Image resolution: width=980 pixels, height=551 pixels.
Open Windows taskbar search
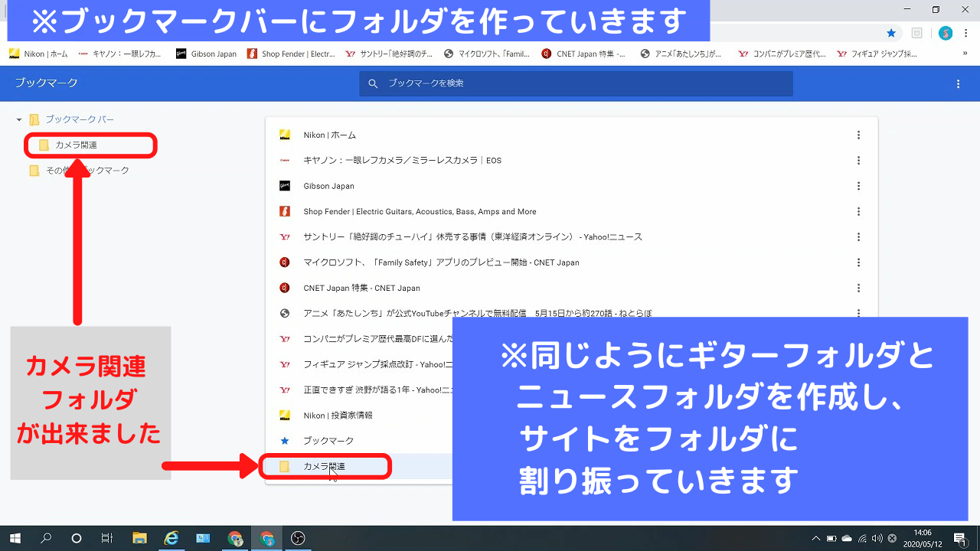[x=46, y=538]
